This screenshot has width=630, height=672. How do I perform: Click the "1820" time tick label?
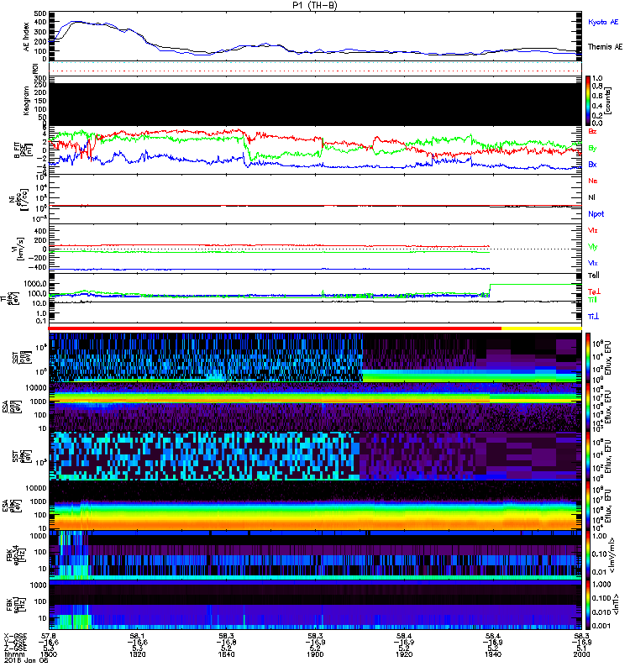(138, 654)
